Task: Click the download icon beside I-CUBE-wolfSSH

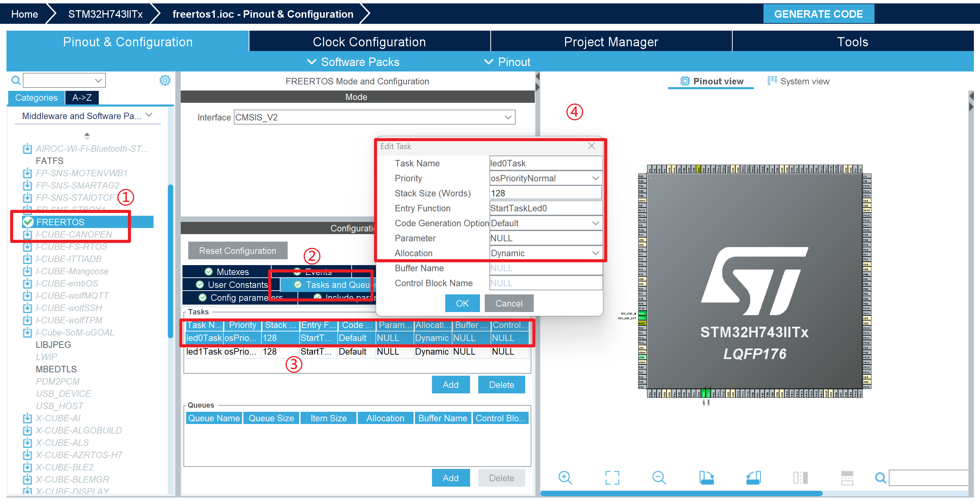Action: tap(27, 308)
